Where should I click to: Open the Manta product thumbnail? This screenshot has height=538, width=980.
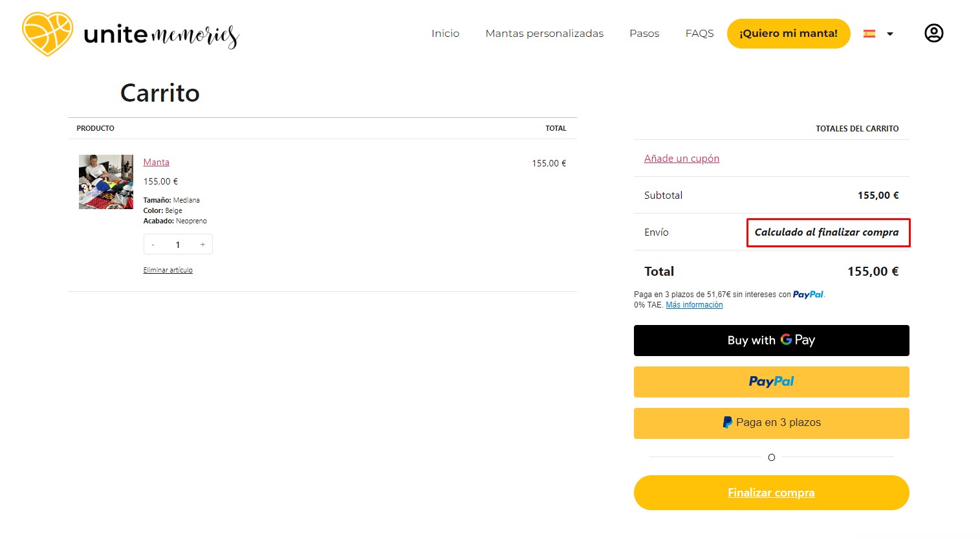pos(106,182)
